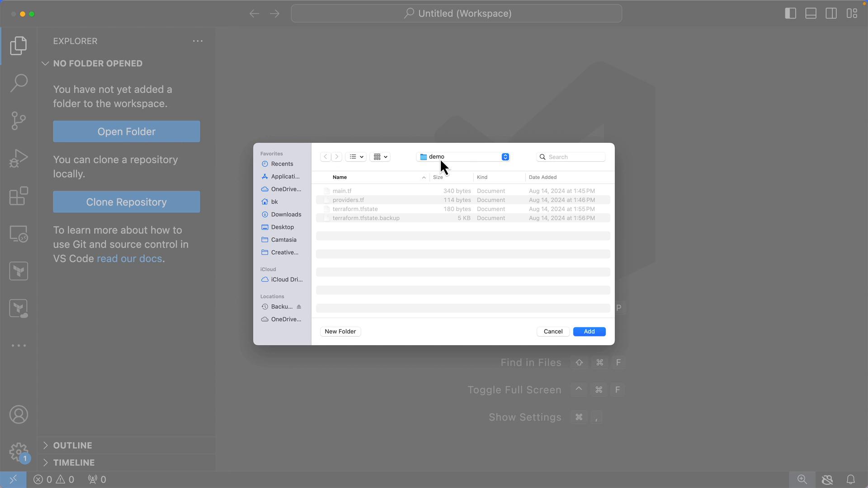The image size is (868, 488).
Task: Open the demo folder path dropdown
Action: (463, 157)
